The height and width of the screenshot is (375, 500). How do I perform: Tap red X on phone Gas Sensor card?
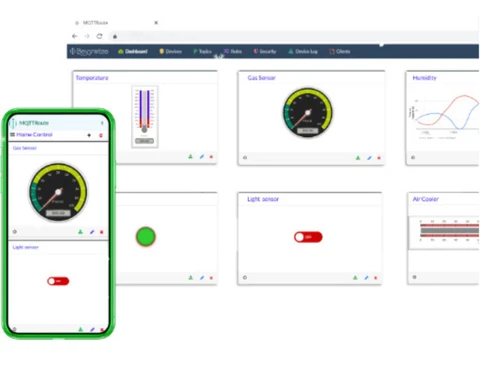(102, 232)
